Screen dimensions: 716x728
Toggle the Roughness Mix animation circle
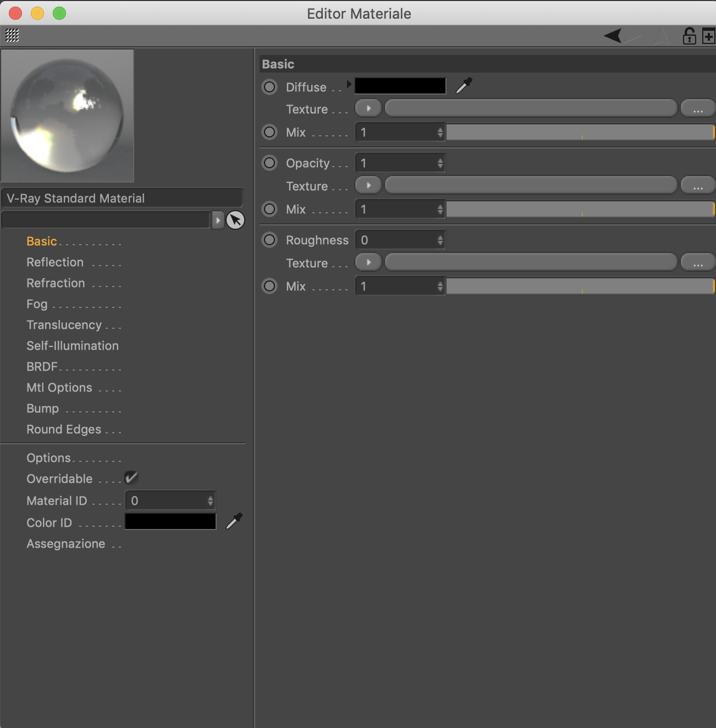tap(269, 286)
